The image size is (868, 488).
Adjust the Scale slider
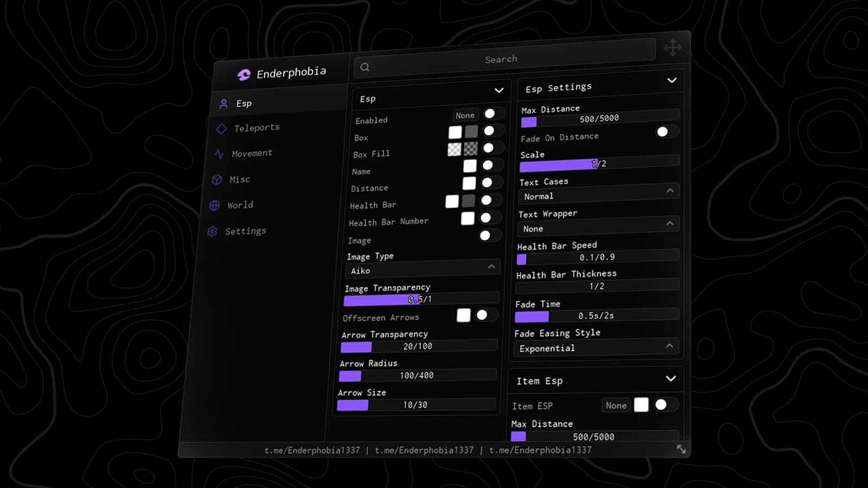tap(599, 163)
